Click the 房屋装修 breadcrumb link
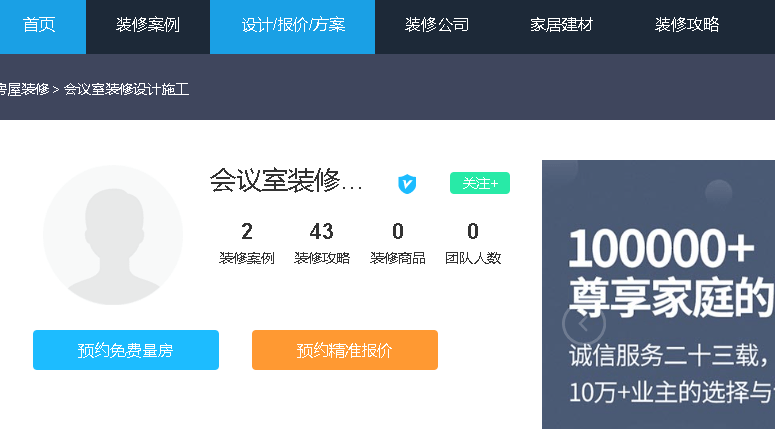Viewport: 775px width, 429px height. tap(24, 89)
